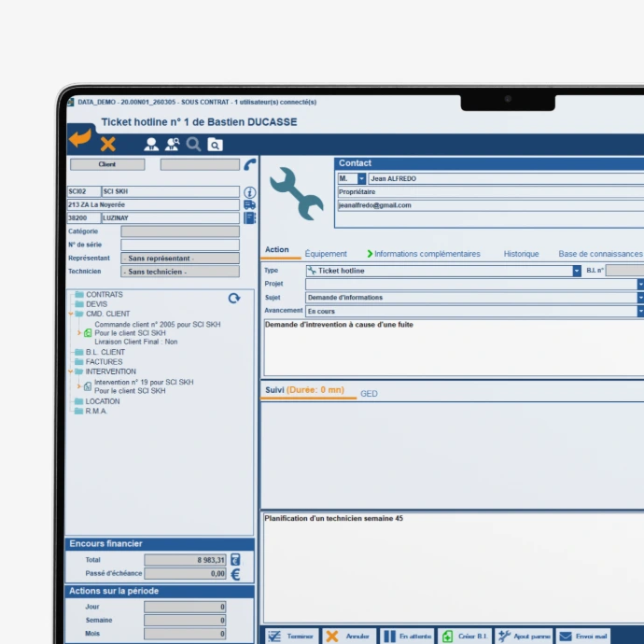The height and width of the screenshot is (644, 644).
Task: Switch to the GED tab
Action: pos(369,394)
